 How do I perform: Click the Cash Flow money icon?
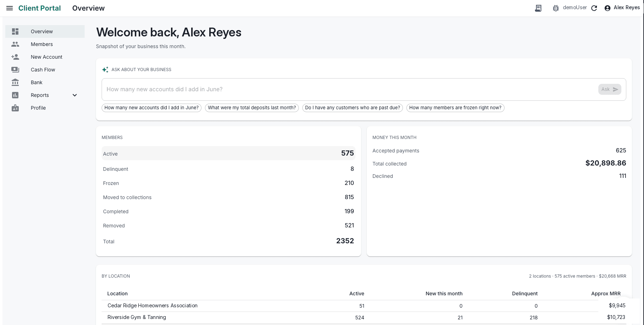[x=15, y=70]
